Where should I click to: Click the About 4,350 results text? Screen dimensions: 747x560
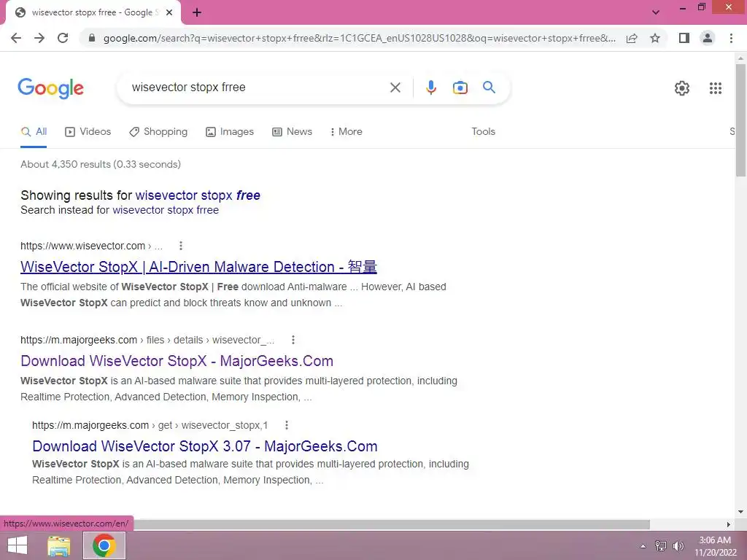pyautogui.click(x=101, y=164)
